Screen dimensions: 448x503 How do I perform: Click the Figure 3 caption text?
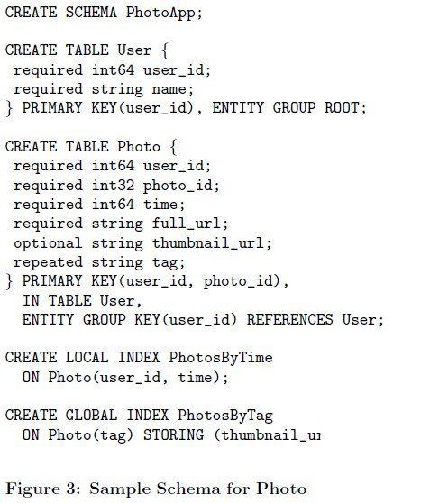pyautogui.click(x=156, y=489)
